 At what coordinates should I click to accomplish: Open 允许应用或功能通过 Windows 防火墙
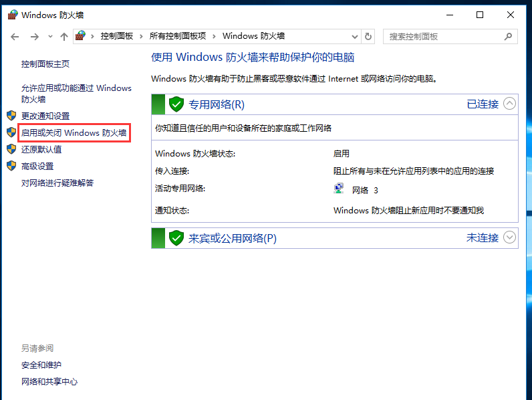(76, 94)
